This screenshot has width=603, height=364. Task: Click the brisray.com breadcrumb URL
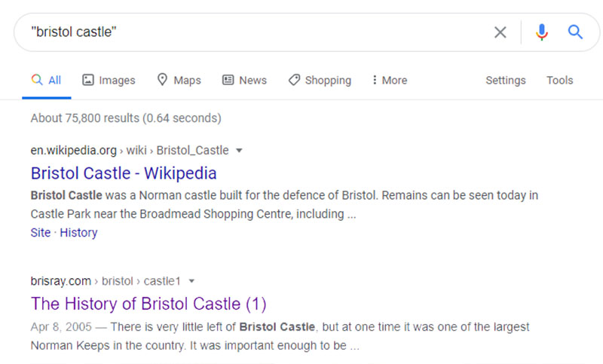pyautogui.click(x=106, y=281)
